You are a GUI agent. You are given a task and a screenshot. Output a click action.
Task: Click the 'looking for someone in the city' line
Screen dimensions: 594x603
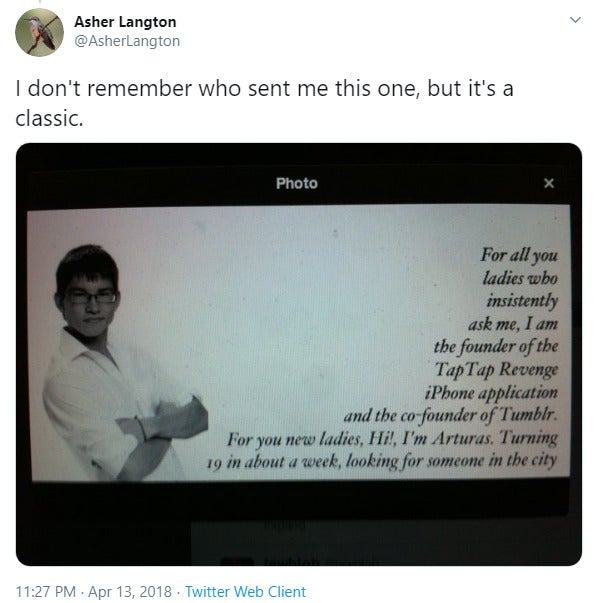click(x=452, y=460)
